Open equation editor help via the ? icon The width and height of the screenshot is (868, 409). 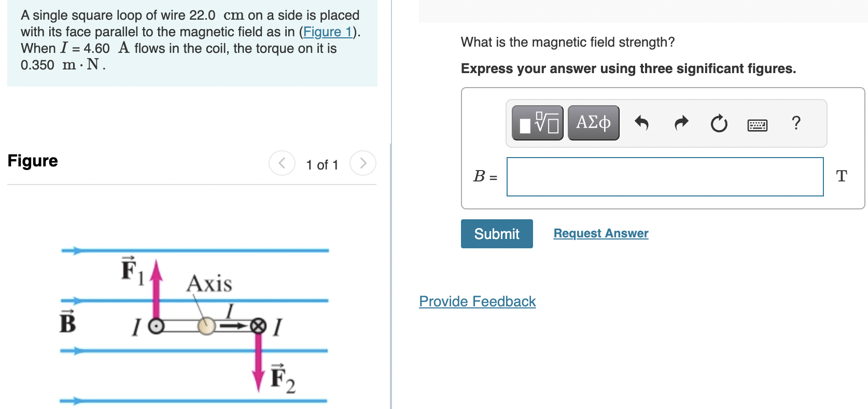click(x=796, y=123)
